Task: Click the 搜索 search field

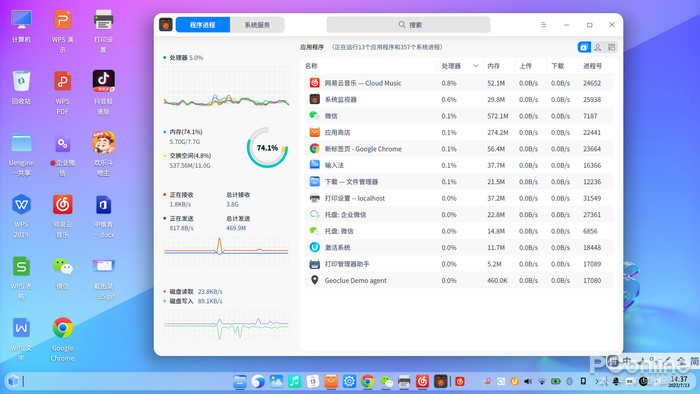Action: [408, 25]
